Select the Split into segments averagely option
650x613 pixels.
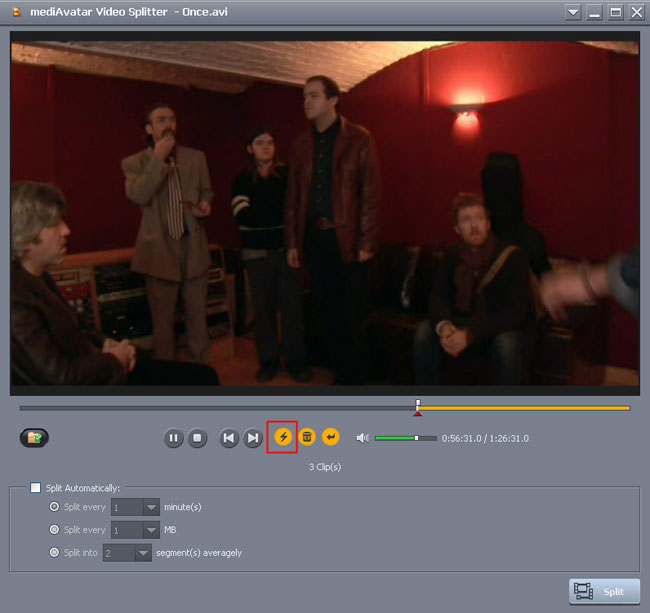(54, 552)
